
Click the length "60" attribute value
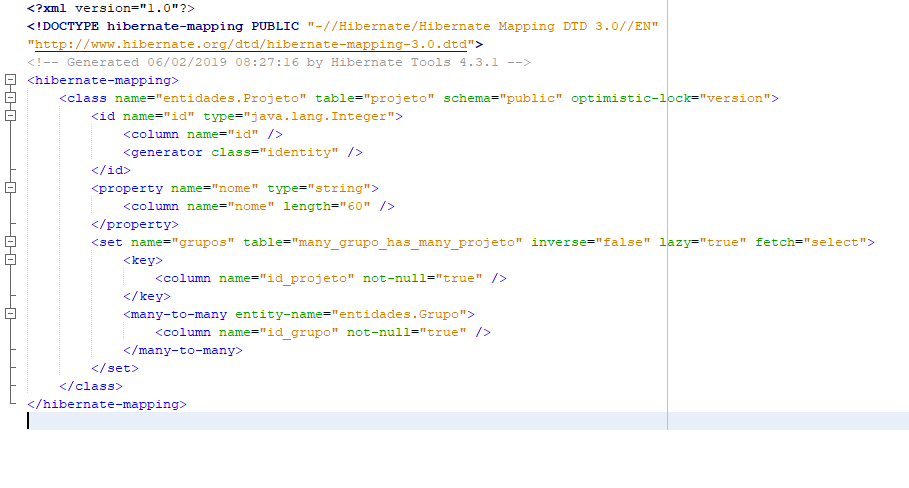click(x=355, y=206)
